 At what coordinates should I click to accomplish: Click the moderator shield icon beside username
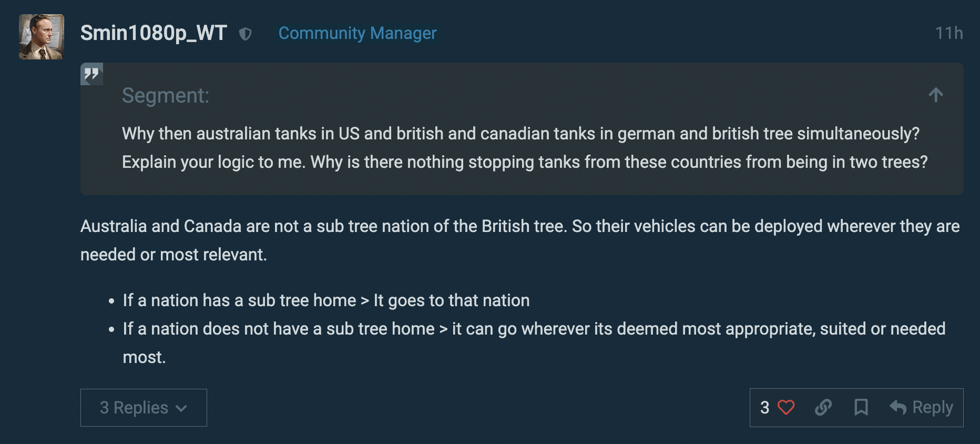(x=245, y=34)
